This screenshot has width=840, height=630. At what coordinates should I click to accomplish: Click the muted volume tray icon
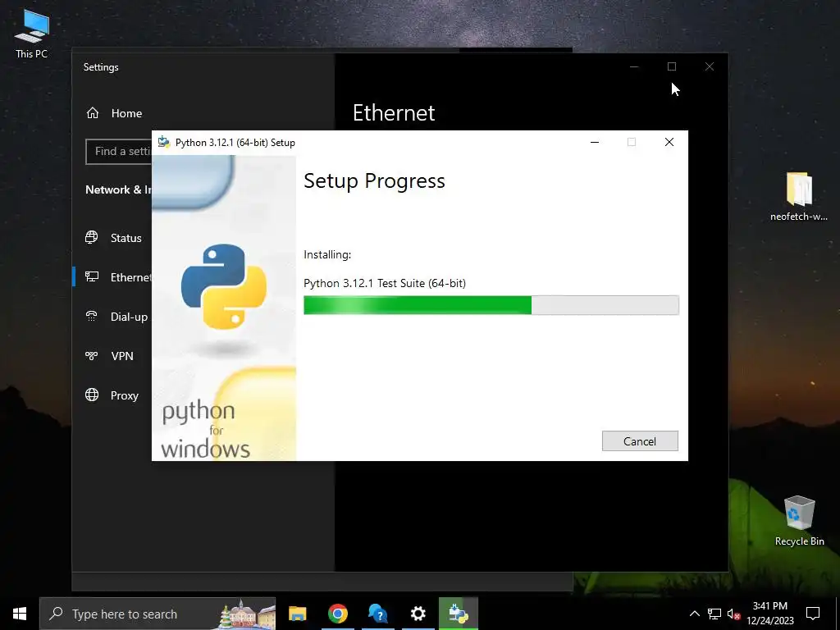(x=733, y=614)
